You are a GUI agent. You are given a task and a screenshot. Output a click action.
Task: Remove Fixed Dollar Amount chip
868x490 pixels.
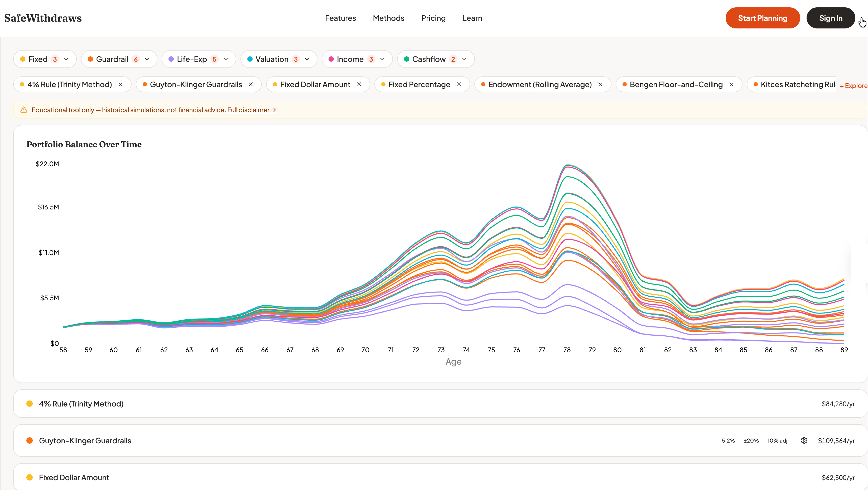[x=359, y=85]
